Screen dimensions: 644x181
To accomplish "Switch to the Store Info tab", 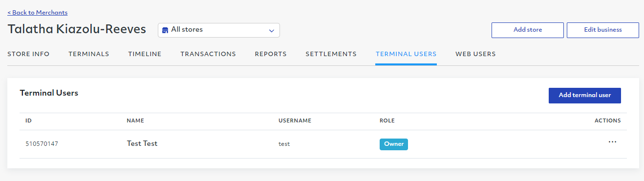I will (x=28, y=54).
